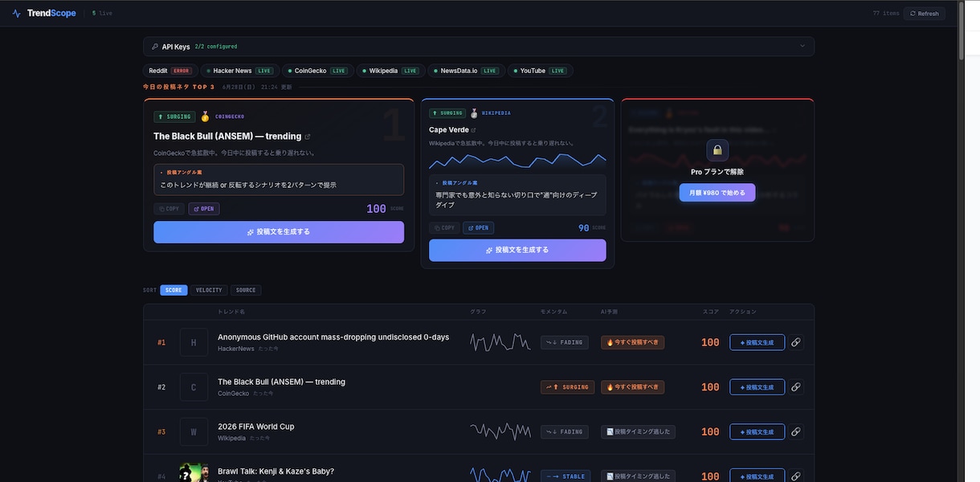This screenshot has height=482, width=980.
Task: Click the gold medal icon on the CoinGecko card
Action: (205, 116)
